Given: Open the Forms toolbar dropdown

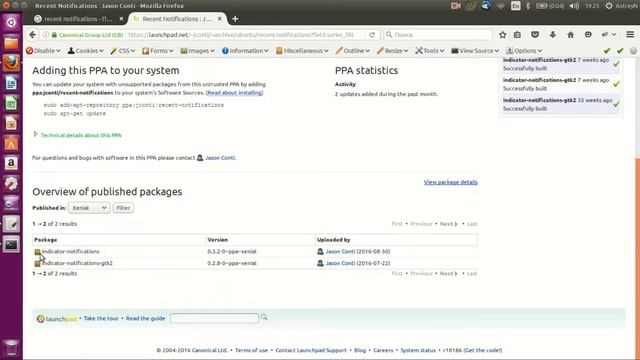Looking at the screenshot, I should coord(158,51).
